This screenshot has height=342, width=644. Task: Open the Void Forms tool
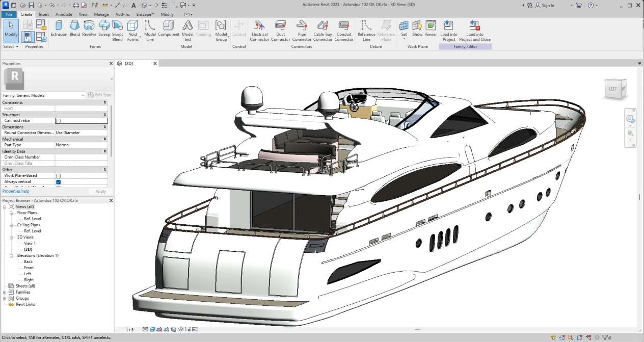pos(132,31)
